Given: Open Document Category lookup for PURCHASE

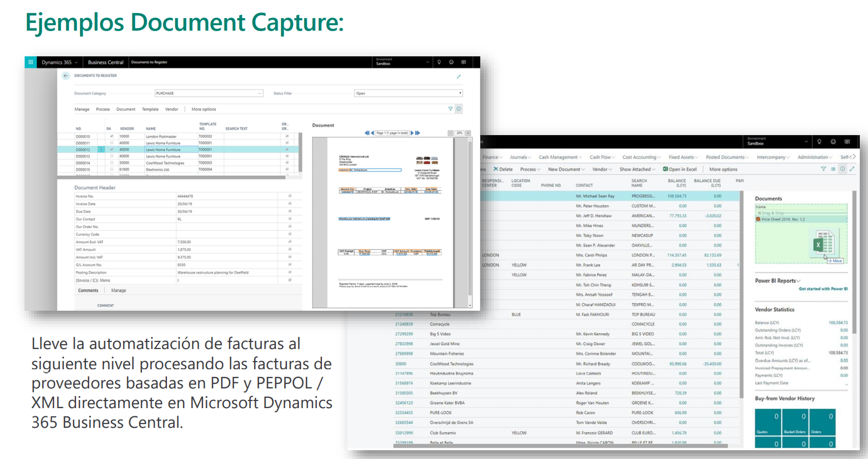Looking at the screenshot, I should [x=260, y=93].
